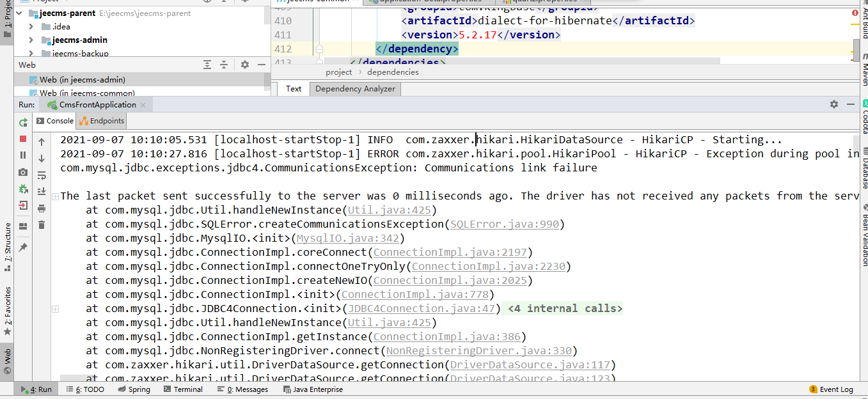Select Web (in jeecms-admin) in the Web panel
The width and height of the screenshot is (868, 399).
pyautogui.click(x=83, y=80)
